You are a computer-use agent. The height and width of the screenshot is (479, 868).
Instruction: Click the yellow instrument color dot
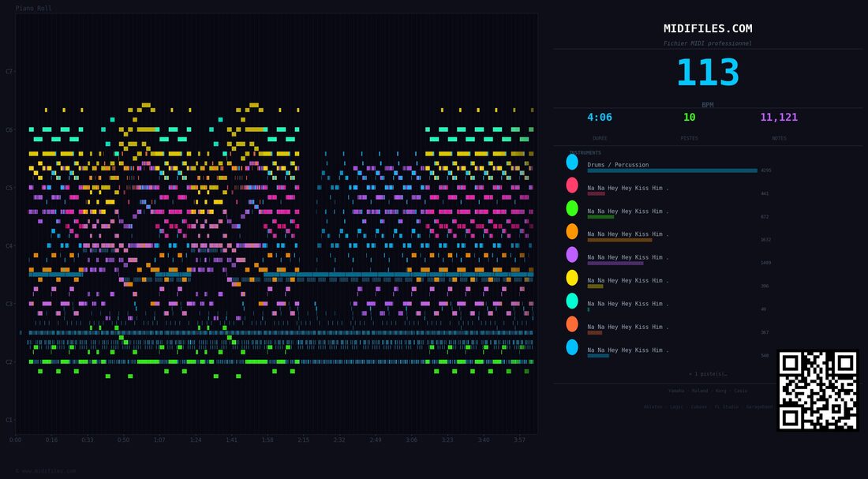point(572,278)
